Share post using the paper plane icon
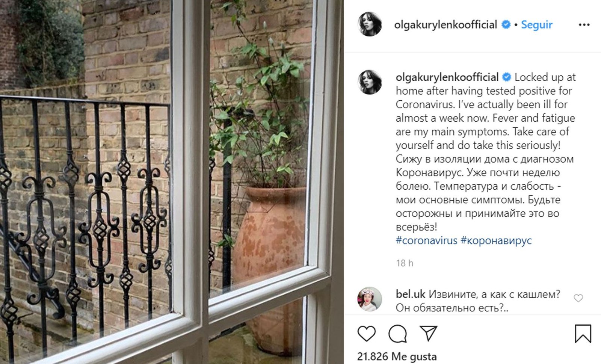601x364 pixels. point(428,333)
